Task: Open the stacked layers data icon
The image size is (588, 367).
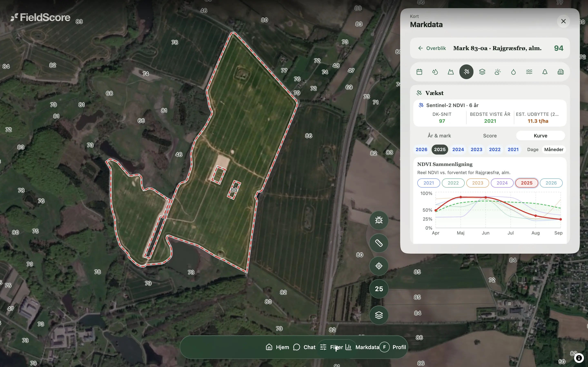Action: (482, 72)
